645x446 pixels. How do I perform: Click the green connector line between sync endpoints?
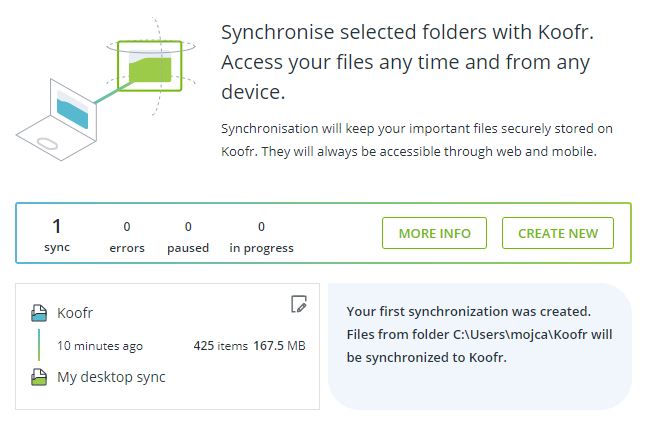point(39,345)
